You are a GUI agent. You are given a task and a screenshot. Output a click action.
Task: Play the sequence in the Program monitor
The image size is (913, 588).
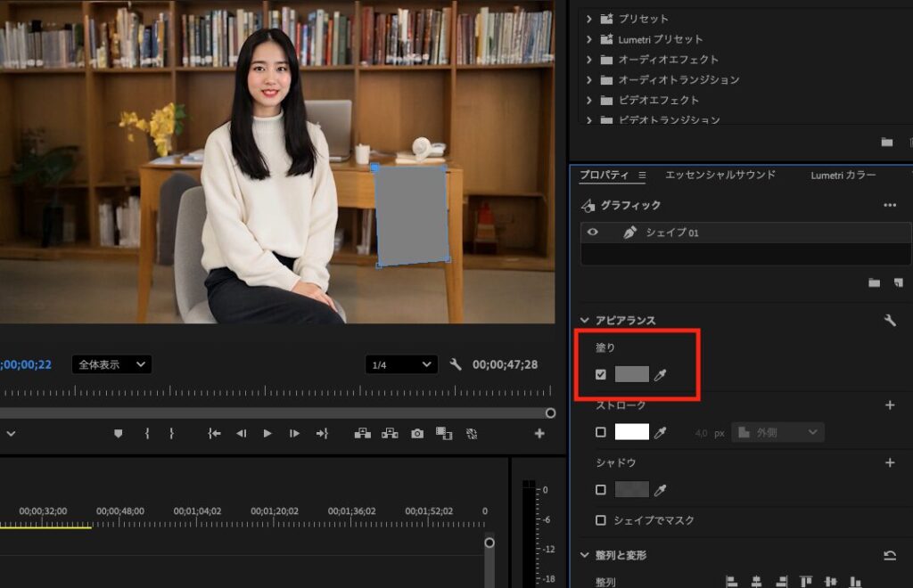[267, 434]
